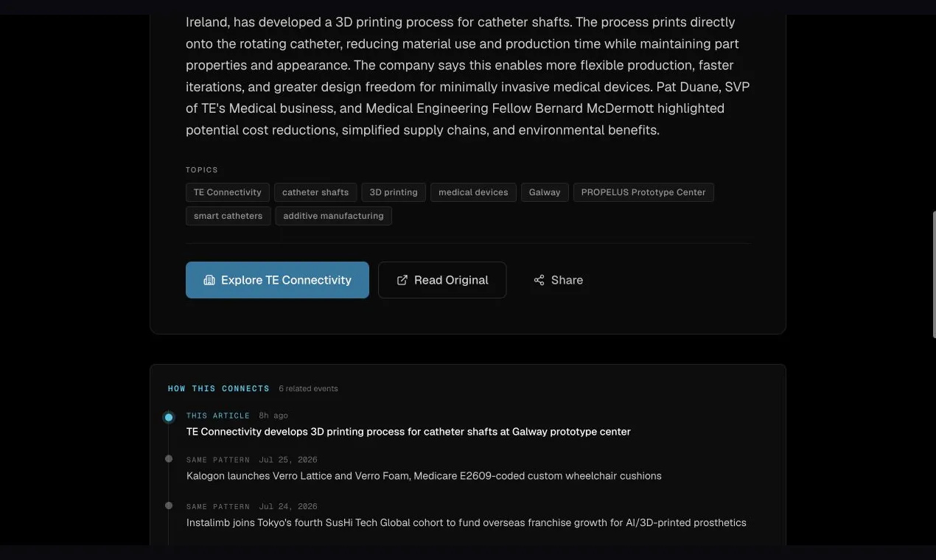Click the HOW THIS CONNECTS heading
This screenshot has height=560, width=936.
(219, 388)
